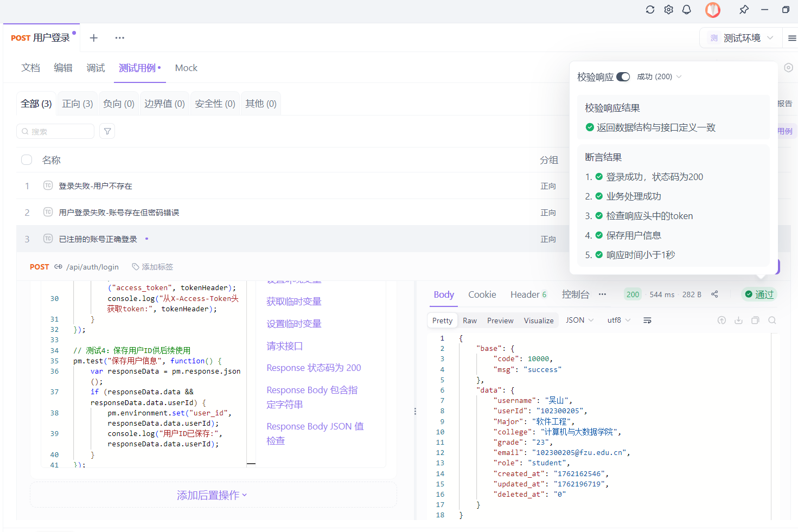This screenshot has height=532, width=798.
Task: Switch to the 文档 tab
Action: point(31,68)
